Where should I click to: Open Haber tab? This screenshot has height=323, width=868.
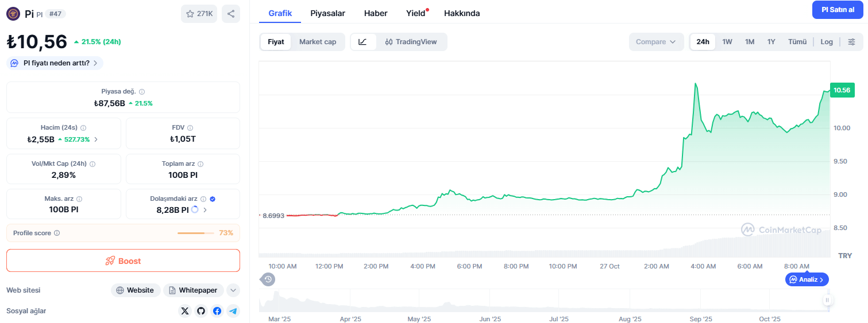click(376, 13)
